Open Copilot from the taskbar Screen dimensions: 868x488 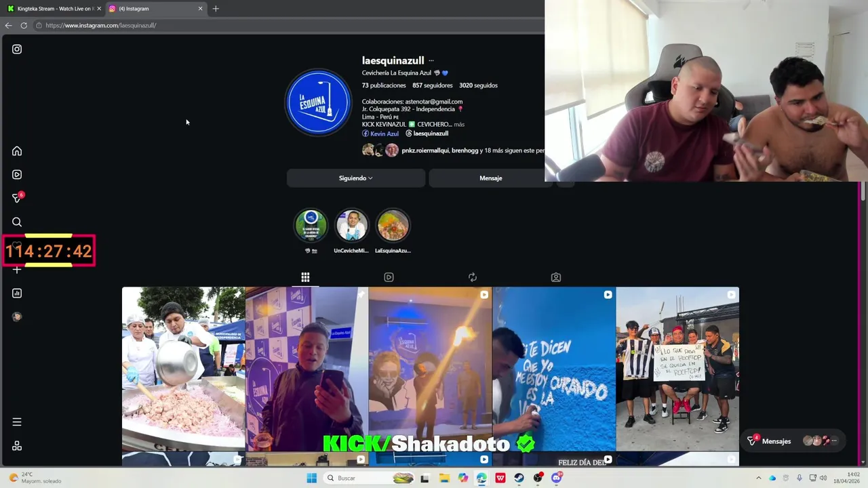tap(463, 478)
